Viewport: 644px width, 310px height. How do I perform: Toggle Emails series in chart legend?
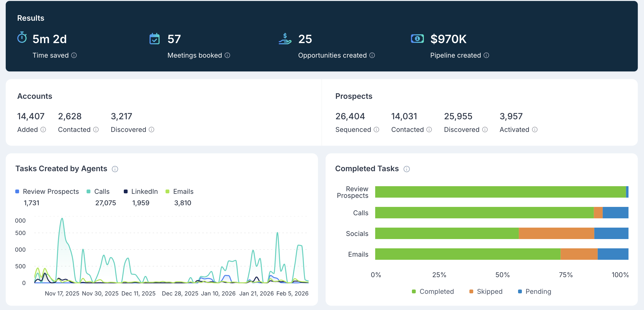[183, 191]
